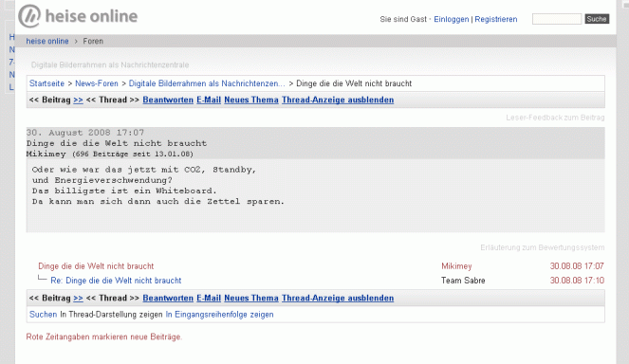Start Neues Thema from top toolbar
Screen dimensions: 629x364
(x=251, y=100)
